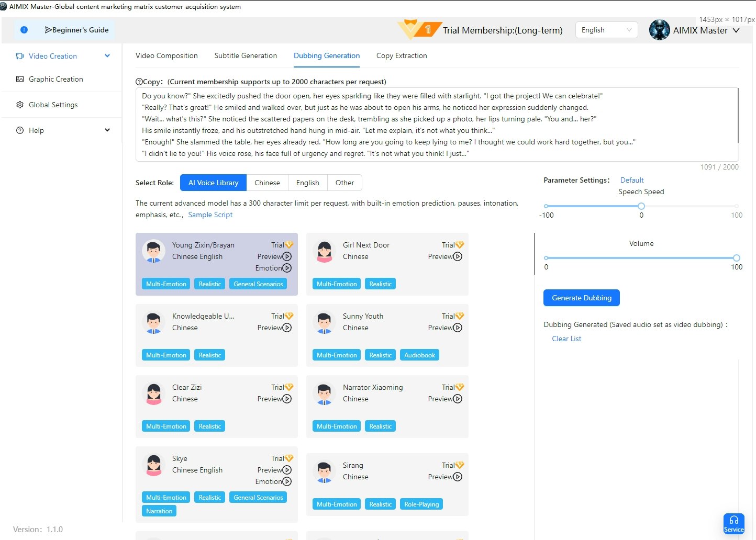Image resolution: width=756 pixels, height=540 pixels.
Task: Play emotion sample for Skye voice
Action: click(287, 481)
